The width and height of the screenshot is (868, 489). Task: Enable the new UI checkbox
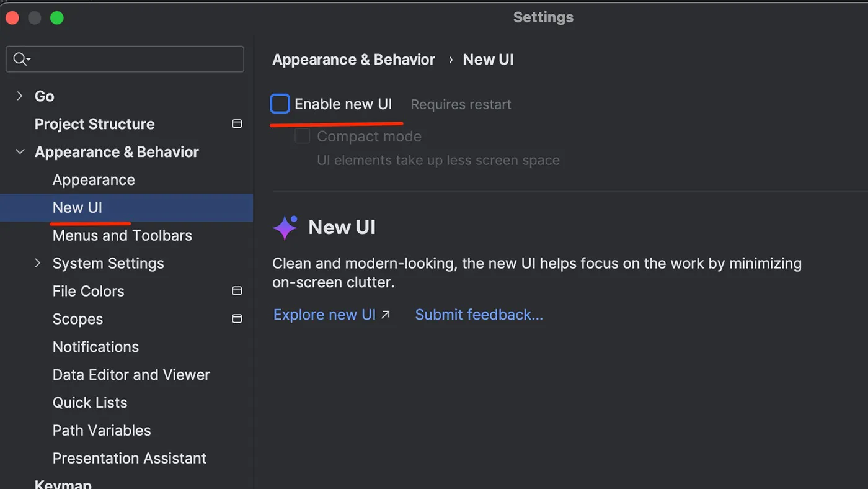tap(280, 104)
